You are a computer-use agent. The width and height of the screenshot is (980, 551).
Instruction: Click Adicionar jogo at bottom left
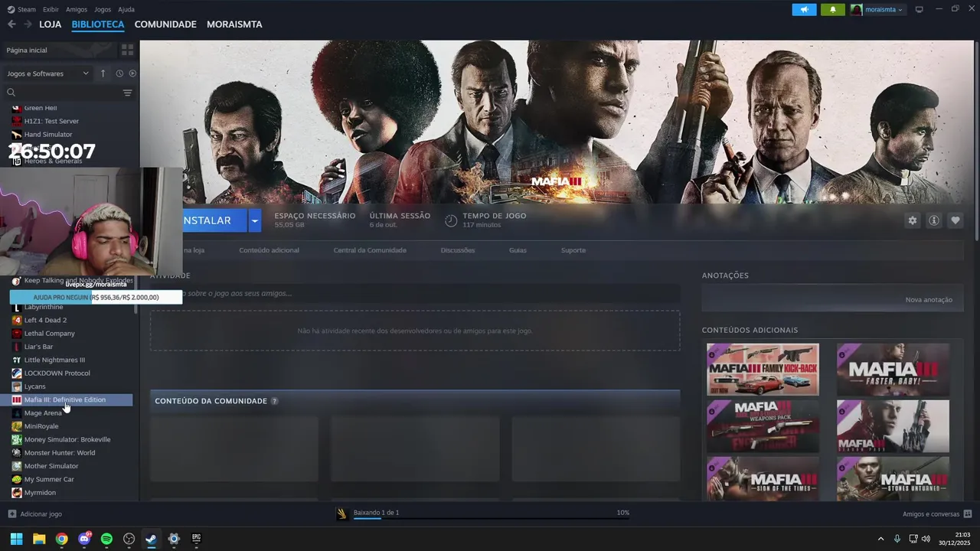pyautogui.click(x=34, y=514)
